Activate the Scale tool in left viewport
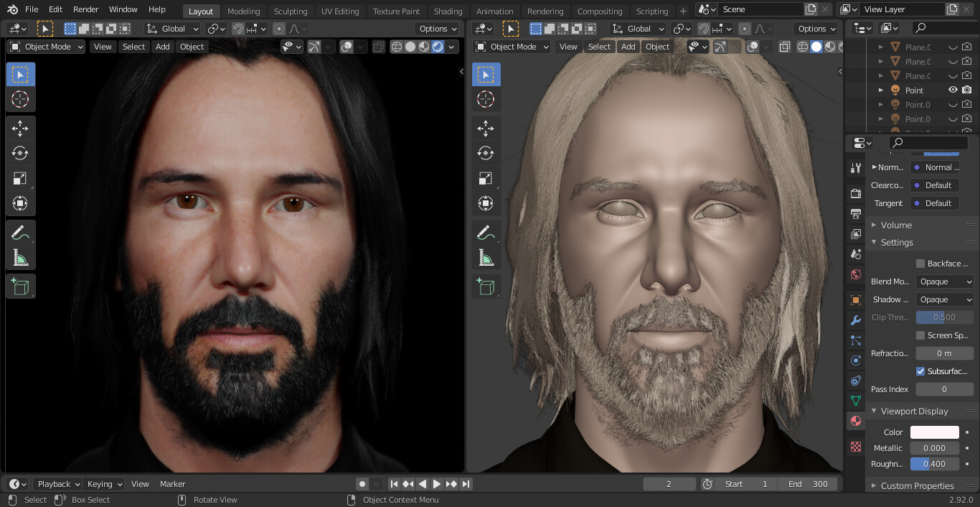The image size is (980, 507). pos(20,179)
